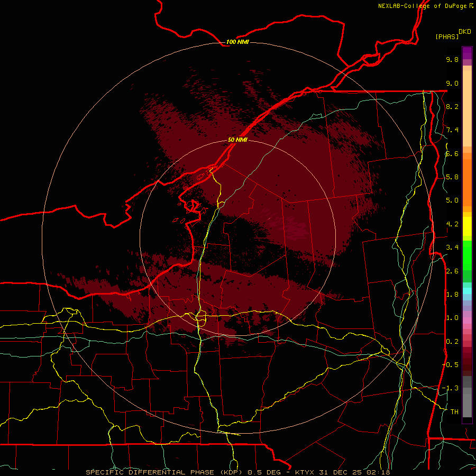Click the 1.0 legend value
Screen dimensions: 476x476
(452, 318)
